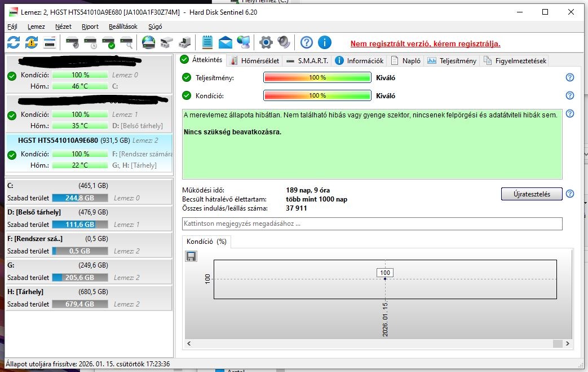Viewport: 588px width, 372px height.
Task: Select the C: partition (465,1 GB)
Action: tap(89, 192)
